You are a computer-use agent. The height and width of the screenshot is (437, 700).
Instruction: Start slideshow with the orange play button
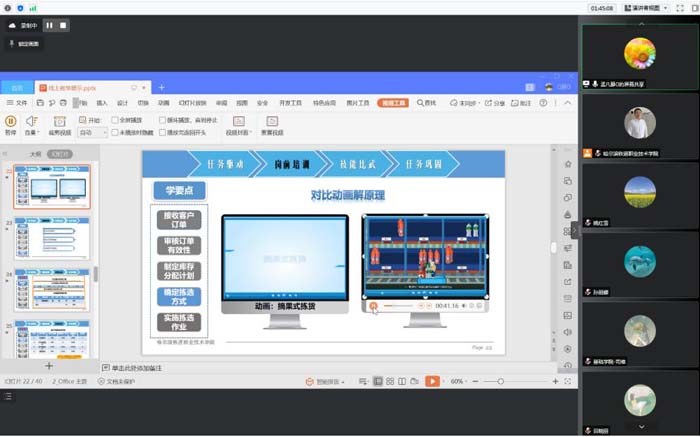[432, 381]
